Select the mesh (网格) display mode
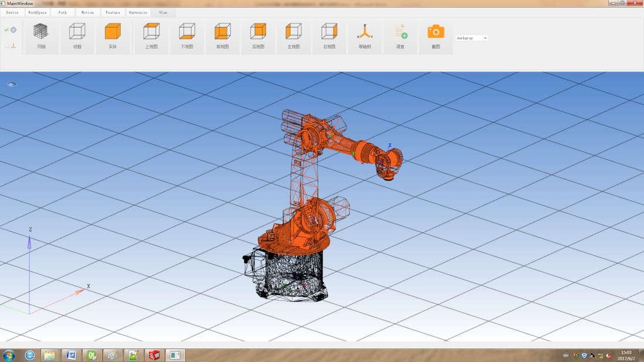This screenshot has height=362, width=644. 41,35
